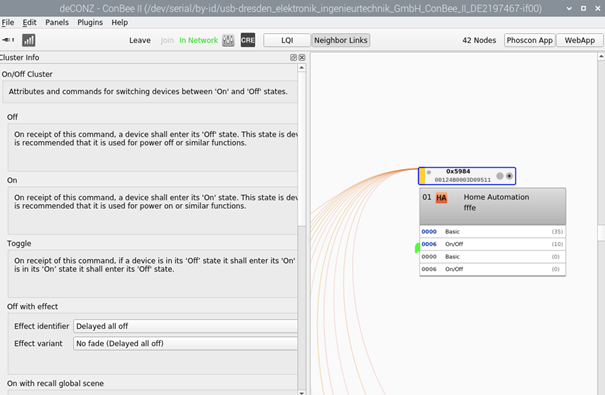Click the On command description box
Image resolution: width=605 pixels, height=395 pixels.
point(153,211)
